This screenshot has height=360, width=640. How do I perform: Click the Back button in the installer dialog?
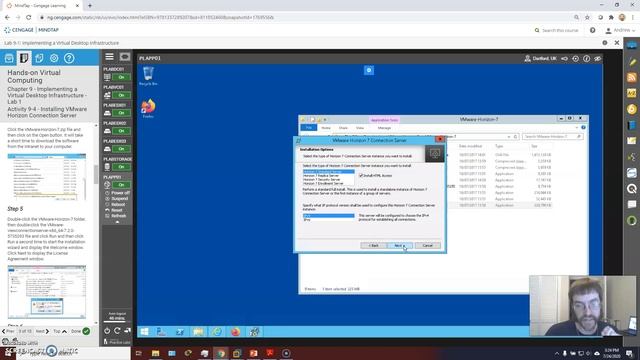[x=373, y=245]
